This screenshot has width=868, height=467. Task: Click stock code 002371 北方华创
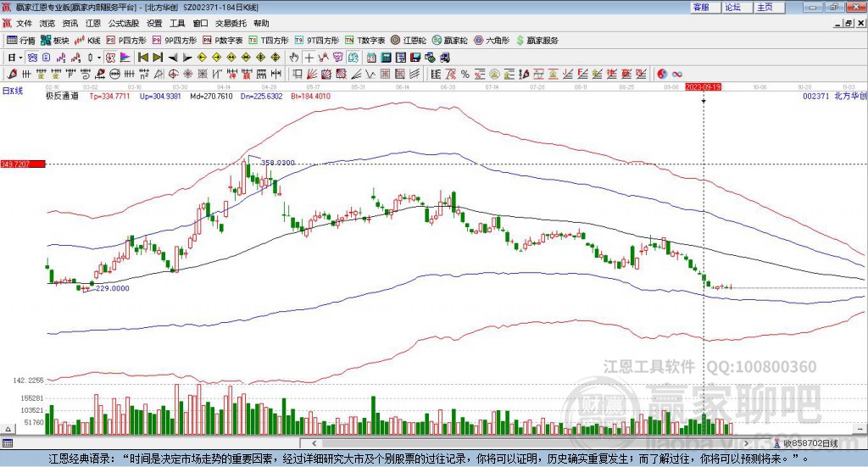tap(835, 96)
